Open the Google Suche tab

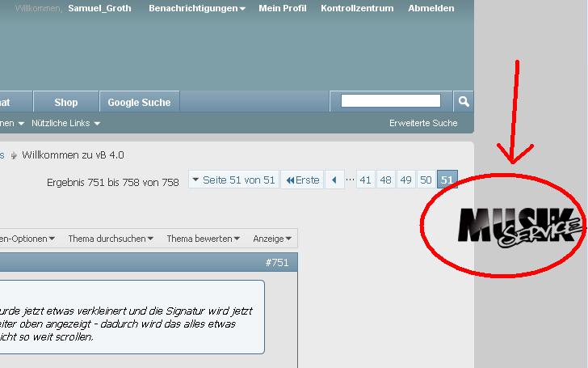click(139, 102)
